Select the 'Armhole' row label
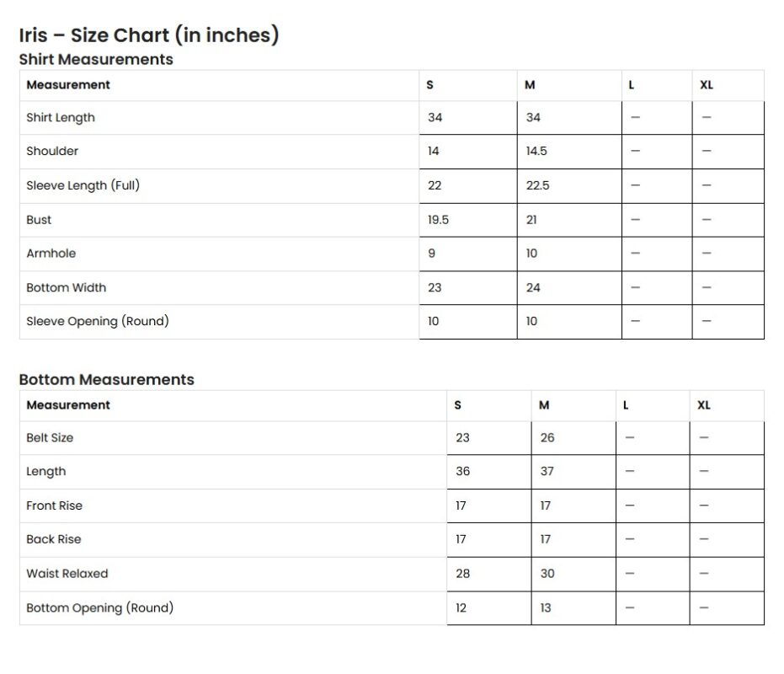The height and width of the screenshot is (674, 784). pos(51,254)
